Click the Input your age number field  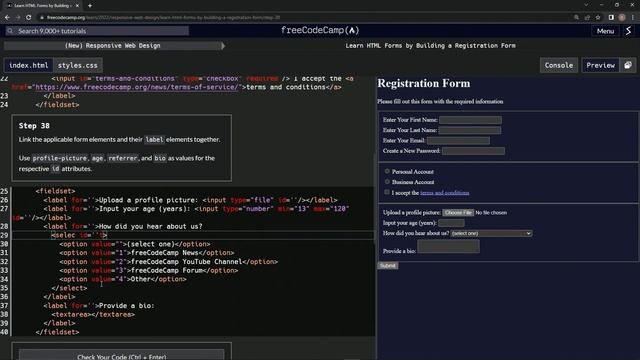click(x=451, y=223)
